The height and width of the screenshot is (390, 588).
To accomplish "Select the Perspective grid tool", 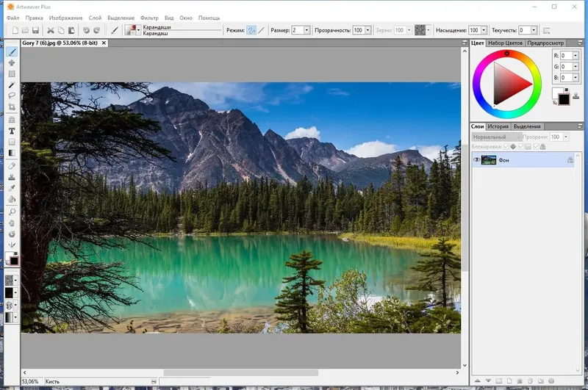I will (x=12, y=120).
